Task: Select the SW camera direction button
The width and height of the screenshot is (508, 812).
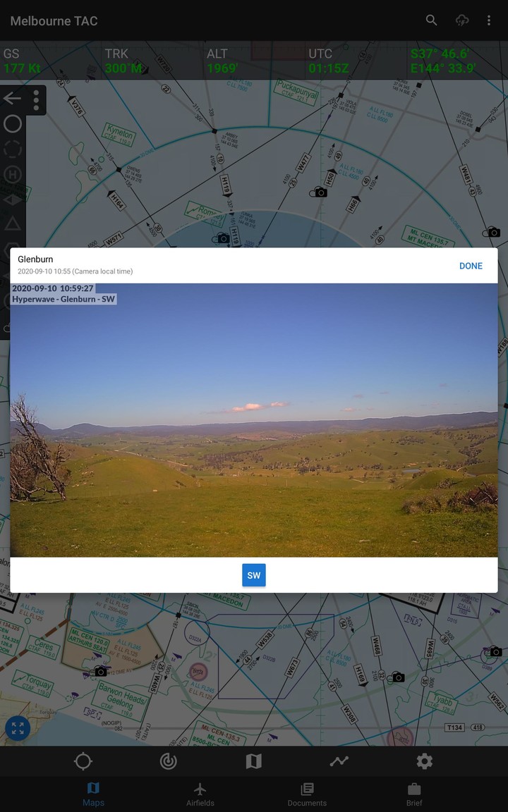Action: (254, 575)
